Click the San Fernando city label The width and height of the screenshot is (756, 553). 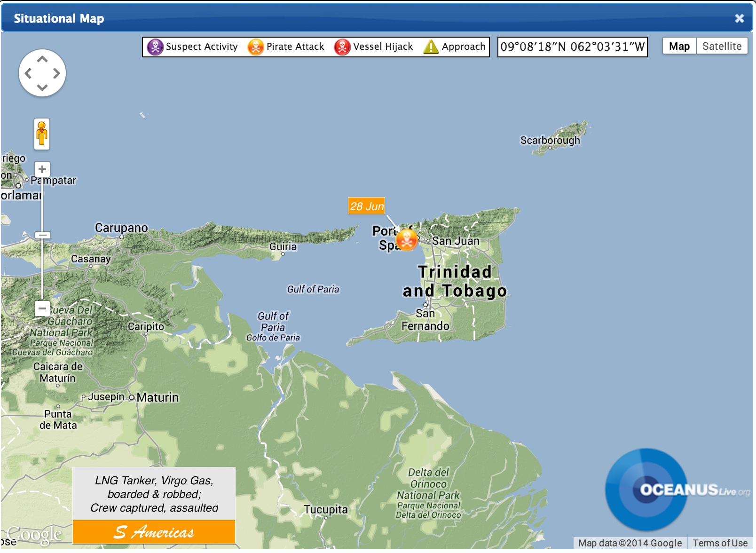pyautogui.click(x=425, y=320)
